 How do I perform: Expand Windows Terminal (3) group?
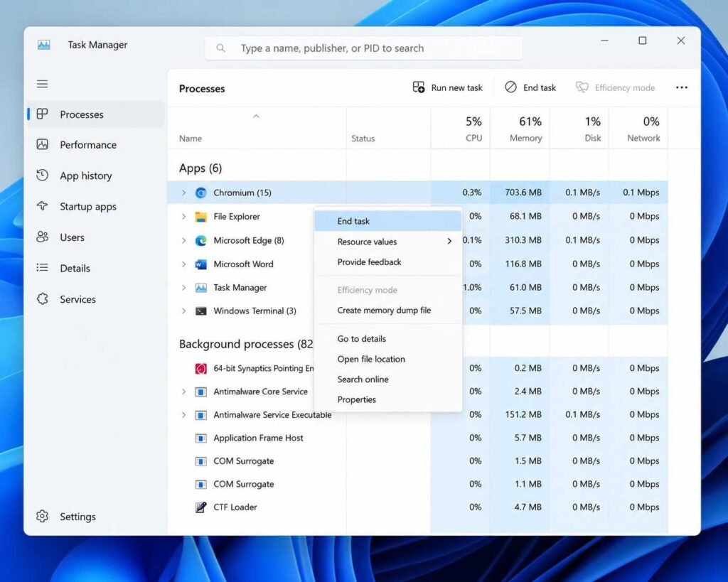point(183,311)
